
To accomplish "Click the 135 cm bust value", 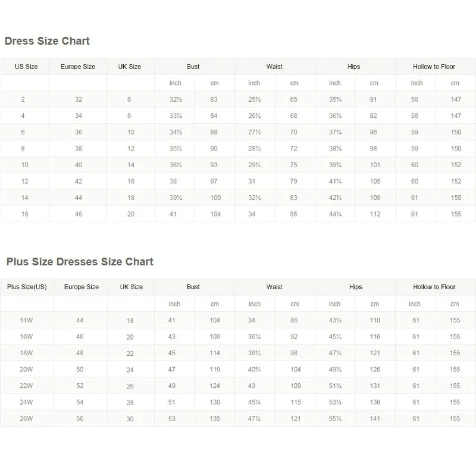I will point(215,419).
